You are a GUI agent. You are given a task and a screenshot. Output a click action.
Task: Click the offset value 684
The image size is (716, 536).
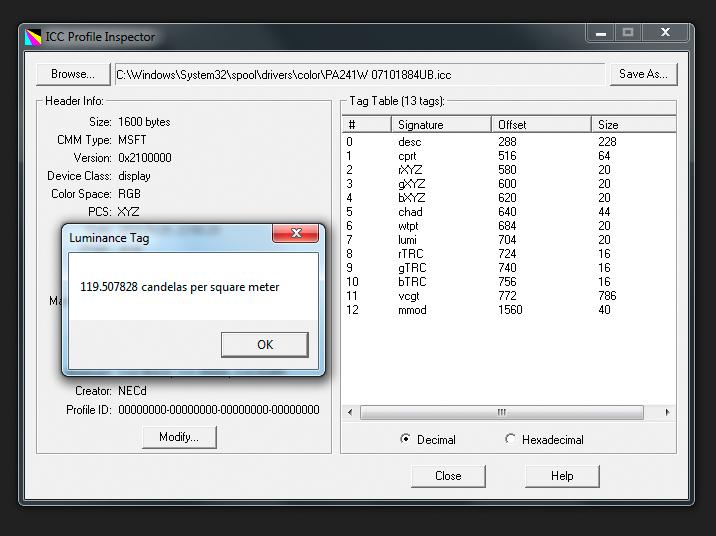507,226
